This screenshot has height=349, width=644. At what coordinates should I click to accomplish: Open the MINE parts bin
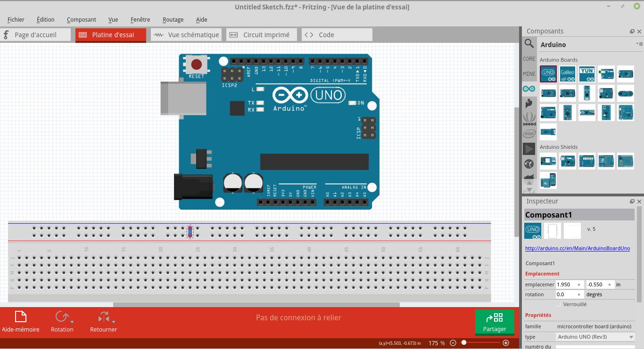(x=529, y=74)
